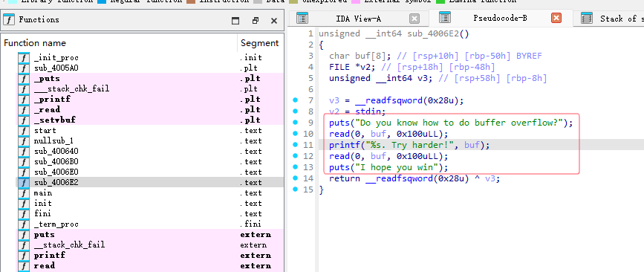The image size is (644, 272).
Task: Float the Functions panel with restore icon
Action: (x=256, y=21)
